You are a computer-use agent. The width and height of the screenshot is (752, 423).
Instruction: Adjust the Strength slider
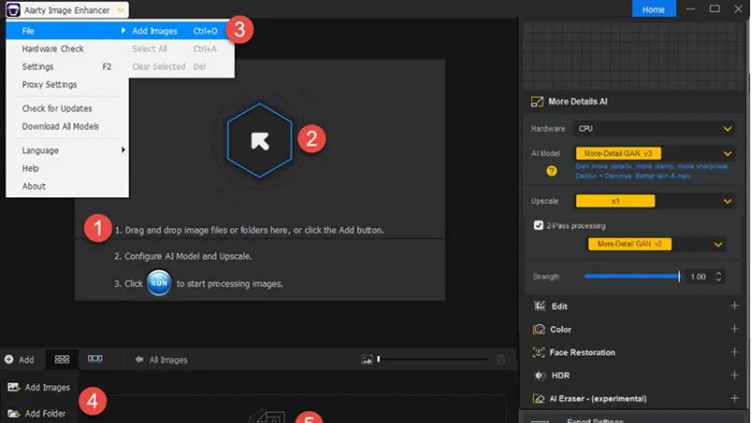[632, 276]
